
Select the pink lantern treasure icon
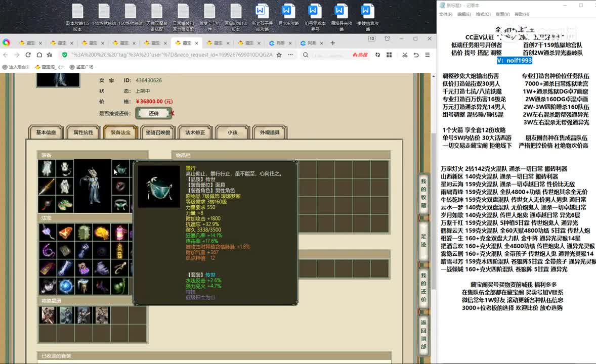point(120,232)
